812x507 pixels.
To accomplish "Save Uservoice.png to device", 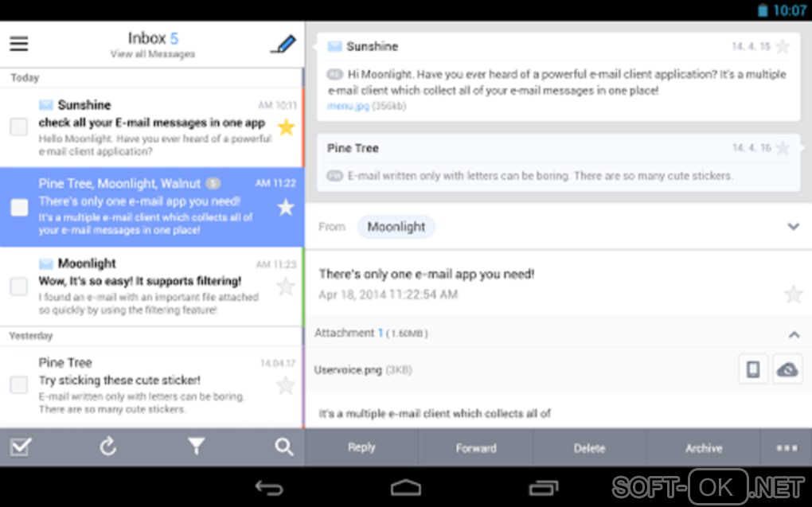I will [x=753, y=369].
